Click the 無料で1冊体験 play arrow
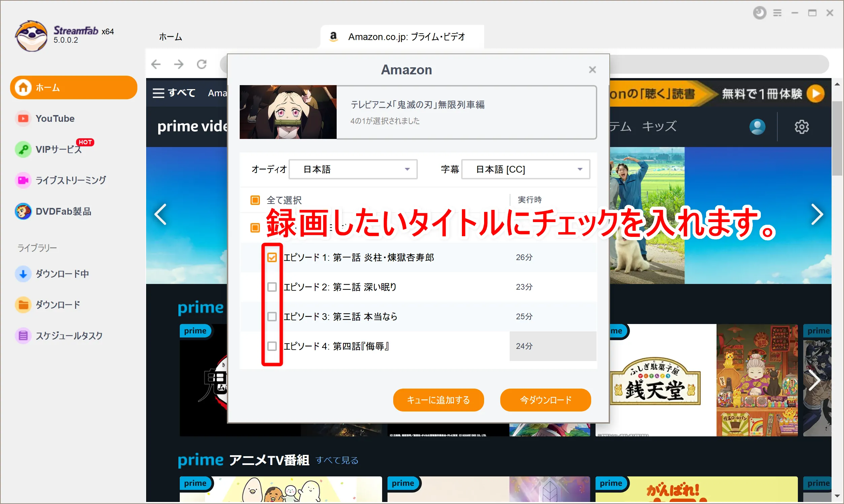844x504 pixels. point(816,94)
